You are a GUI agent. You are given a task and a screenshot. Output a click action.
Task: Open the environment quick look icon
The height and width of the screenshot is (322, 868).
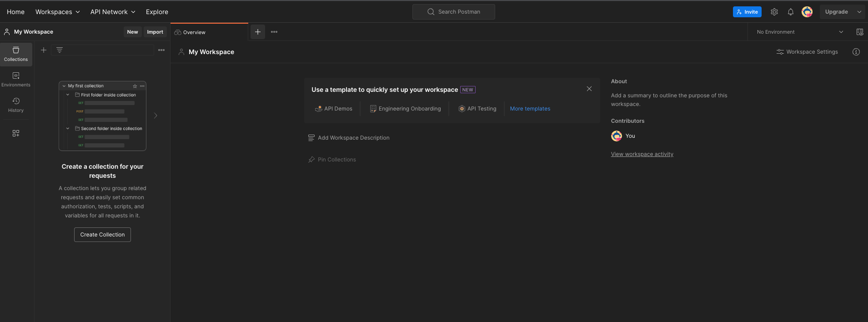[860, 32]
